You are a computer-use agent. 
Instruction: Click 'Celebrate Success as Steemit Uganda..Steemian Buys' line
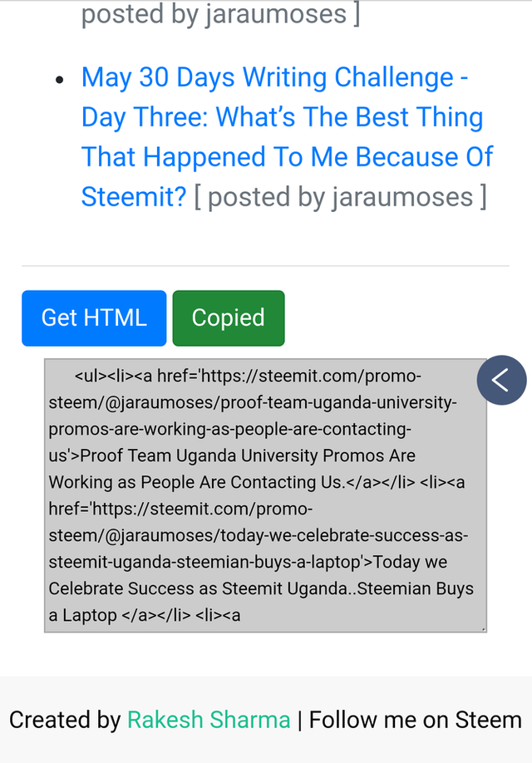pos(261,588)
